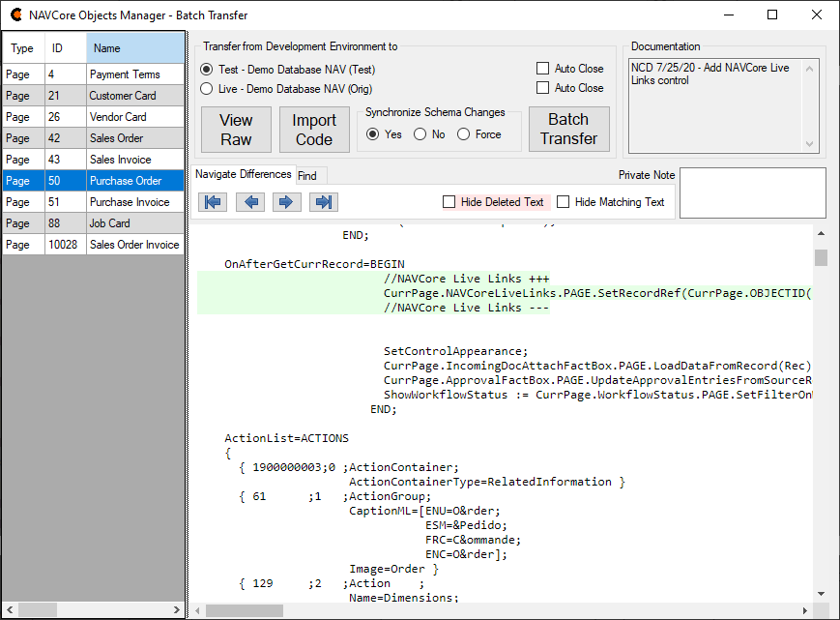Screen dimensions: 840x620
Task: Click object list right scroll arrow
Action: [x=177, y=610]
